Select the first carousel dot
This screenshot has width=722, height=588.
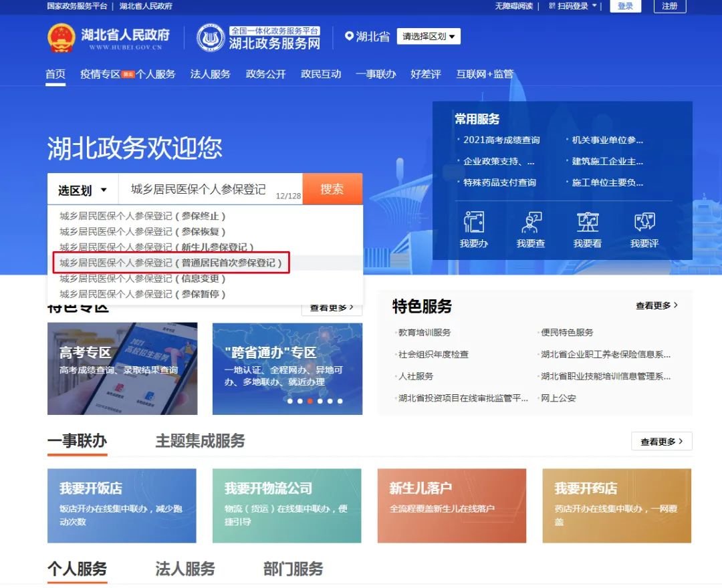click(x=290, y=401)
